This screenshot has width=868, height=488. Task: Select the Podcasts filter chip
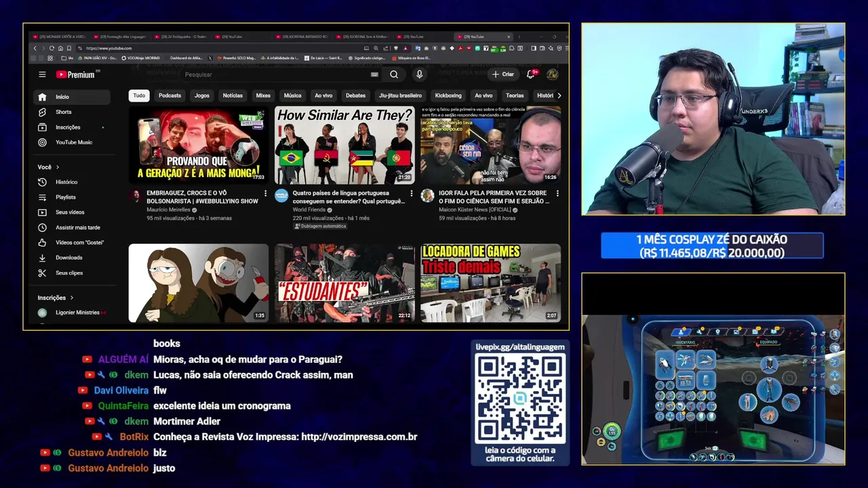coord(170,96)
